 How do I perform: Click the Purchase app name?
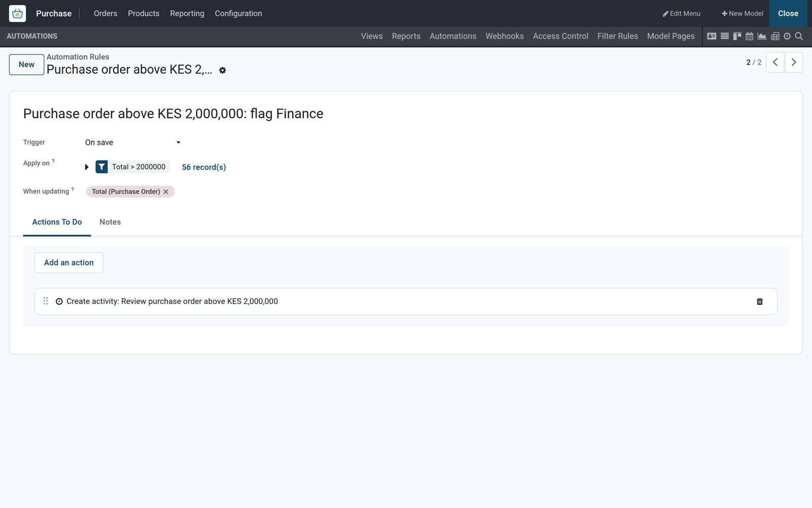tap(54, 14)
